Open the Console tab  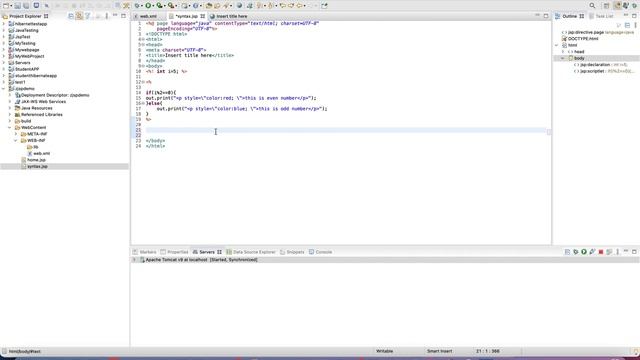(320, 252)
